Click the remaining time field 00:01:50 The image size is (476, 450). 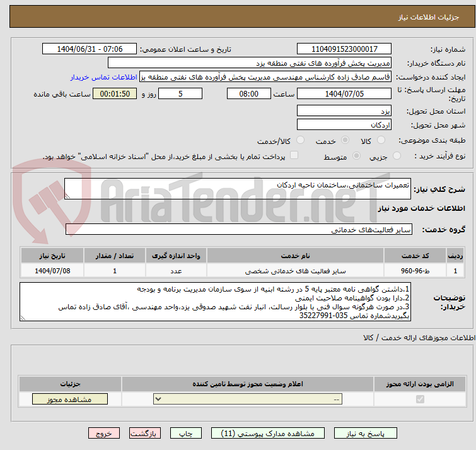tap(115, 93)
